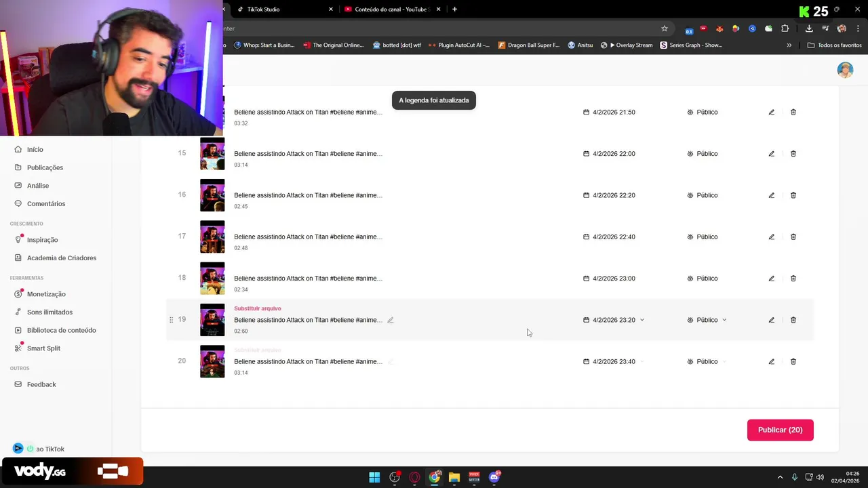Open the Feedback page
This screenshot has width=868, height=488.
click(x=35, y=384)
